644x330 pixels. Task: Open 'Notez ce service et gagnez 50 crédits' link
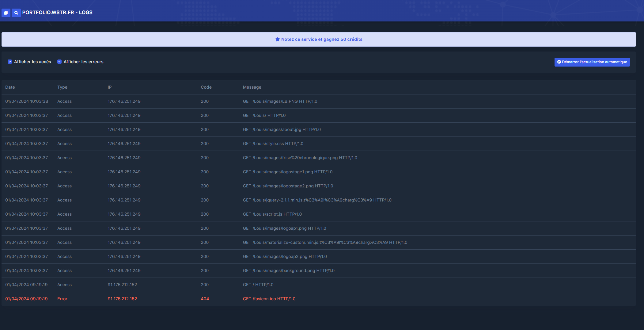pyautogui.click(x=321, y=39)
